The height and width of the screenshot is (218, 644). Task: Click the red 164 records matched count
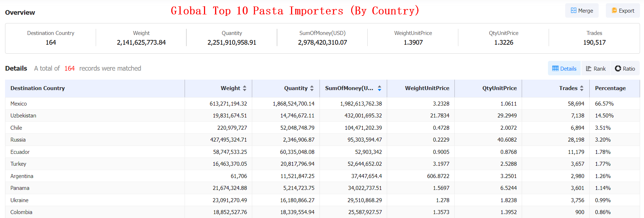pos(69,68)
